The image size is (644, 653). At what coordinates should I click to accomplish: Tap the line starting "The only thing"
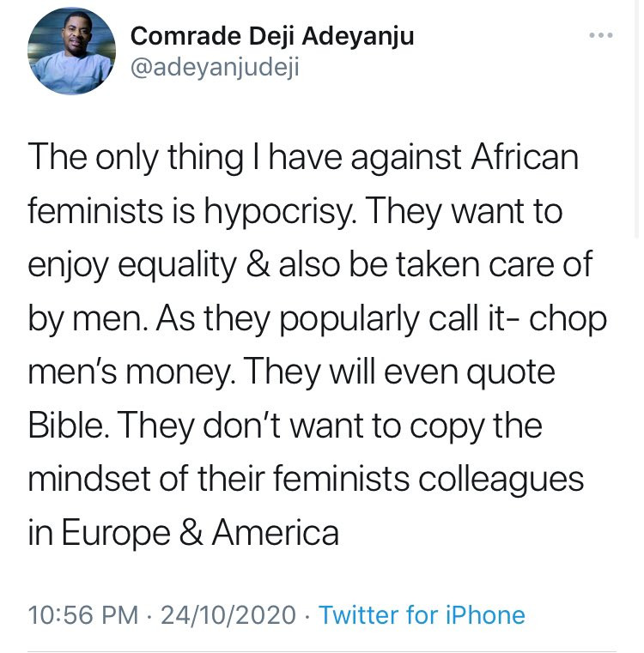pos(303,159)
